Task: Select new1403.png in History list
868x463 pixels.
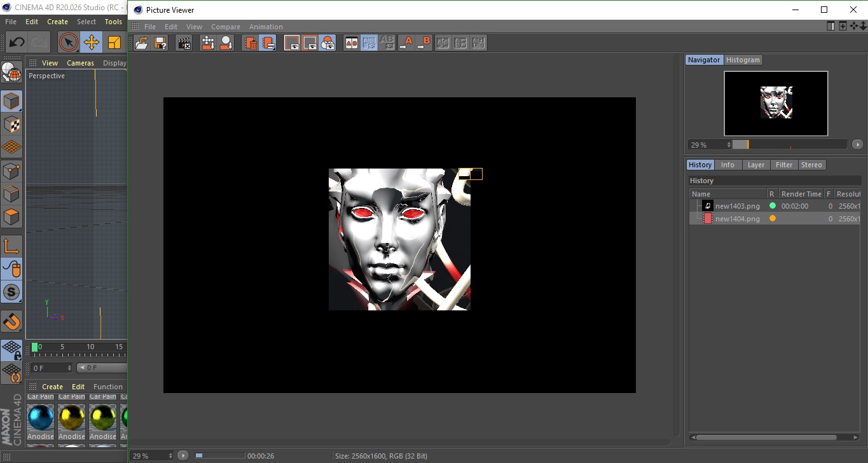Action: click(737, 206)
